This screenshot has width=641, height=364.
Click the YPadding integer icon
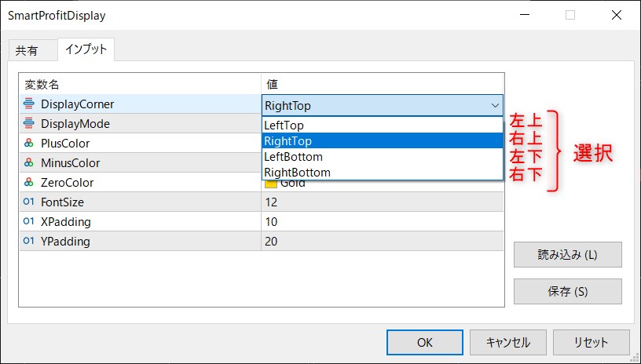[29, 242]
